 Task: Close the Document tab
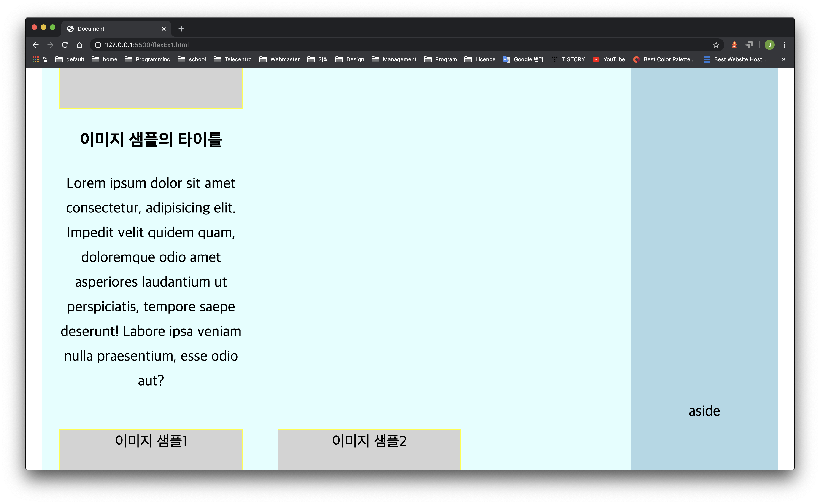click(164, 29)
